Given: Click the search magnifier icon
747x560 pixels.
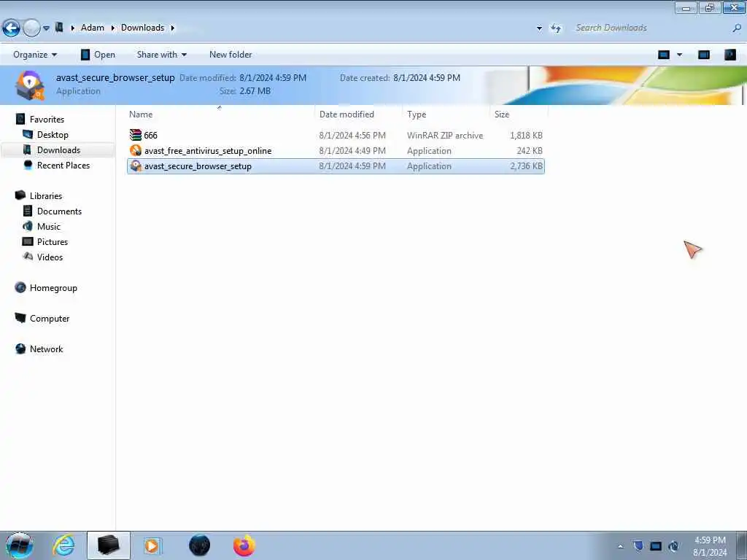Looking at the screenshot, I should (x=737, y=28).
